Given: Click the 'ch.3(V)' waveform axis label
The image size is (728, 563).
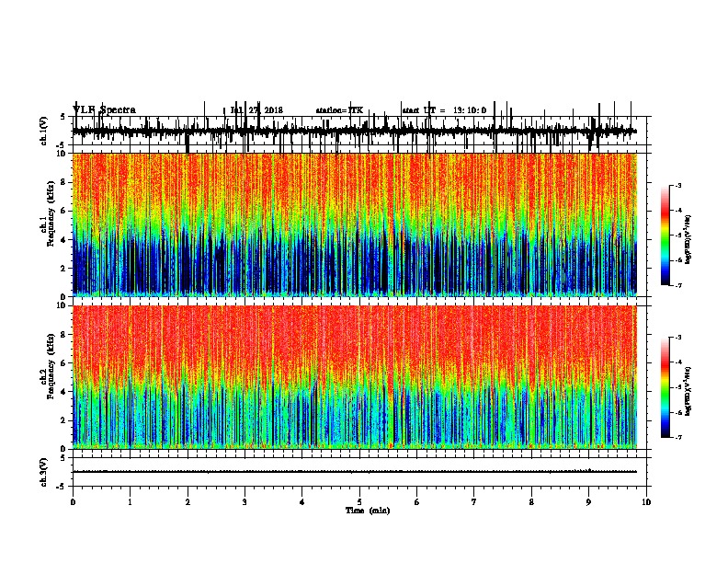Looking at the screenshot, I should pos(44,472).
